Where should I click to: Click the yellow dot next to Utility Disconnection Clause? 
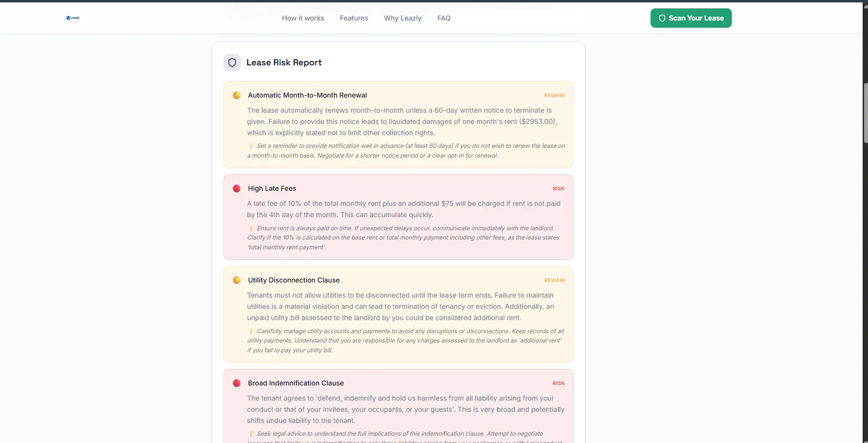point(237,280)
